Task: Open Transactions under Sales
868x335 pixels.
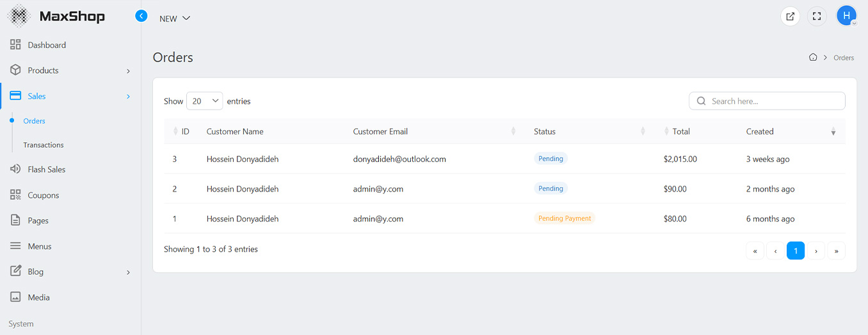Action: tap(44, 145)
